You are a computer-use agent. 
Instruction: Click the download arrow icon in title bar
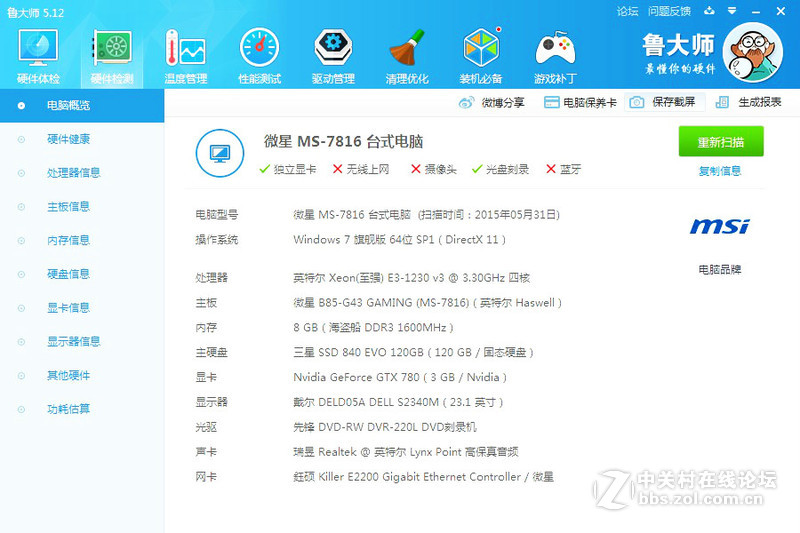(x=709, y=11)
